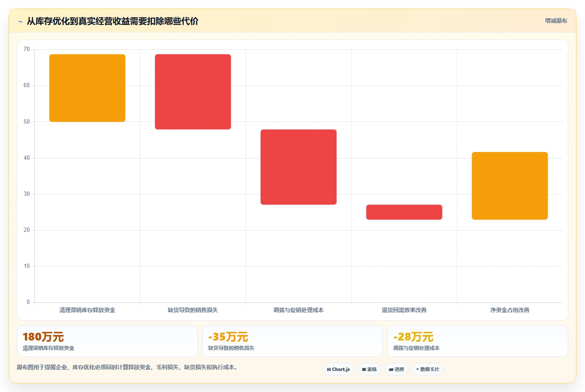Click the lightning icon beside the chart title

point(20,21)
